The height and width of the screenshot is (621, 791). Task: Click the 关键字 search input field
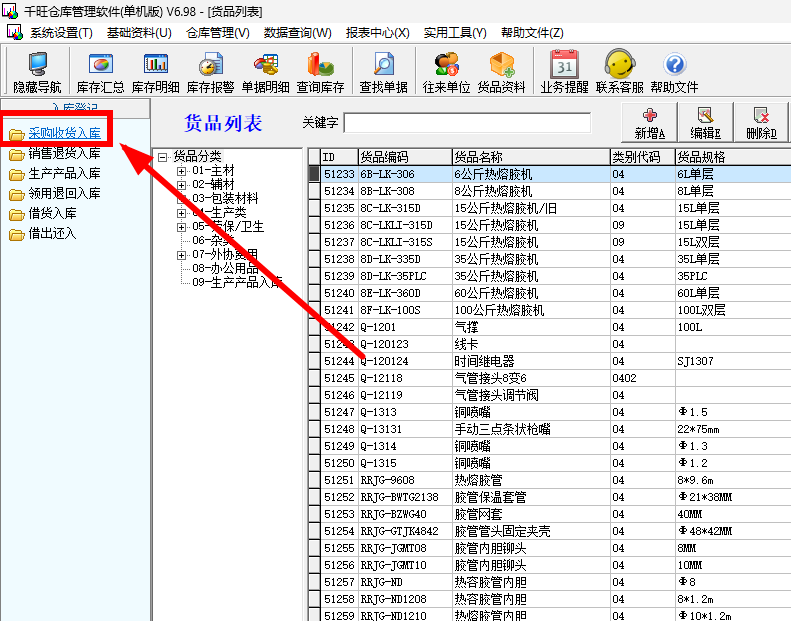pyautogui.click(x=467, y=123)
